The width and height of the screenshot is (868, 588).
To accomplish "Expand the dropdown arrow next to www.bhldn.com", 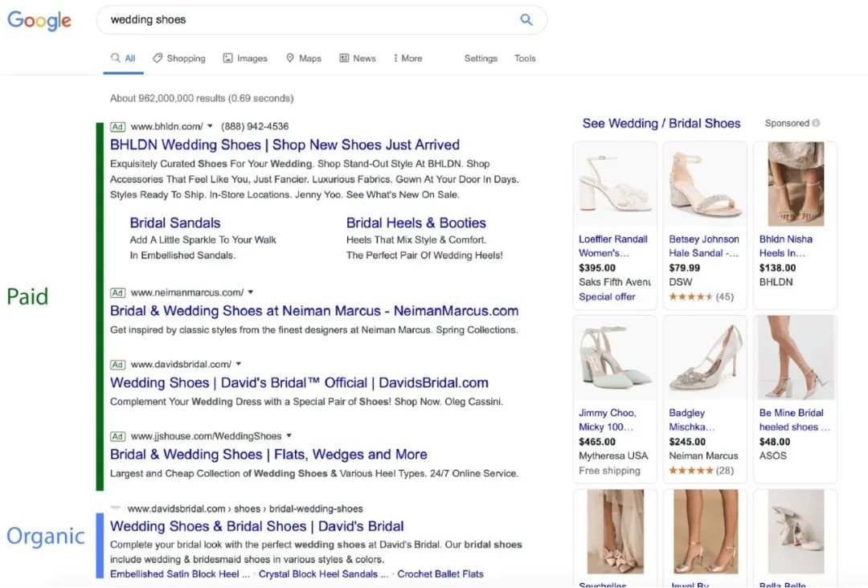I will pyautogui.click(x=210, y=126).
